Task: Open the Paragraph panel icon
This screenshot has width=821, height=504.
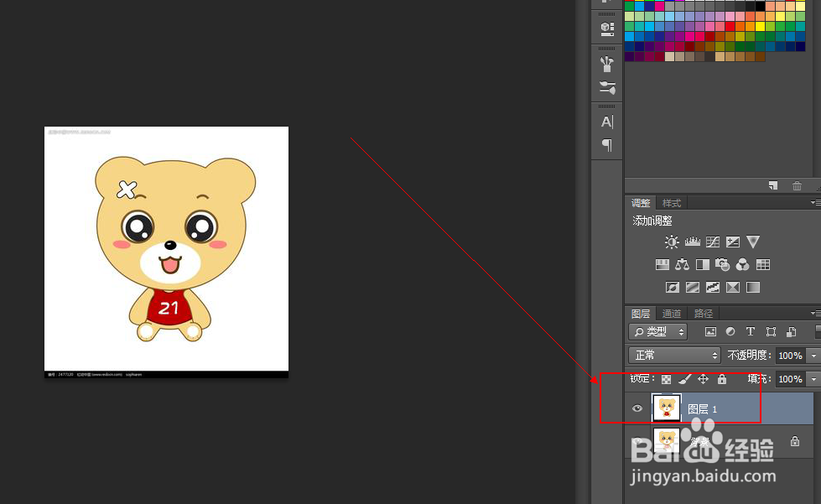Action: click(607, 145)
